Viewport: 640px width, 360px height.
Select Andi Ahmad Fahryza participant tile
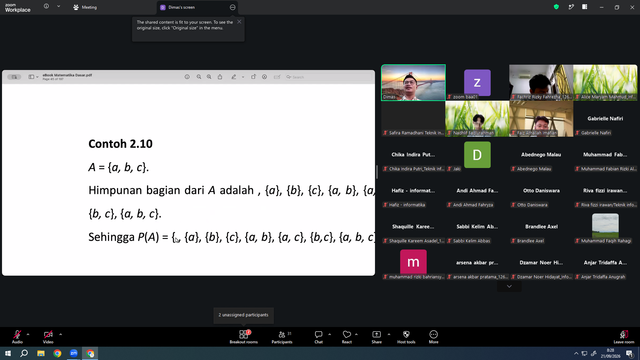477,191
